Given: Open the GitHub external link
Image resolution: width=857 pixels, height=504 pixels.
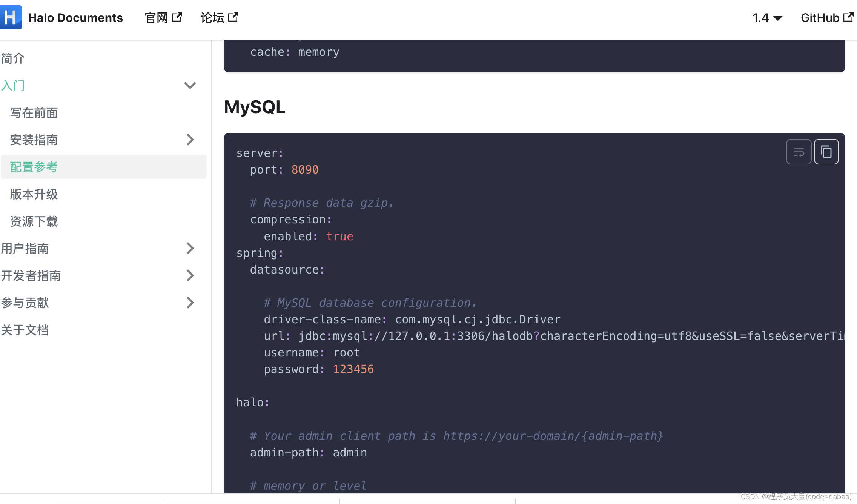Looking at the screenshot, I should tap(826, 17).
